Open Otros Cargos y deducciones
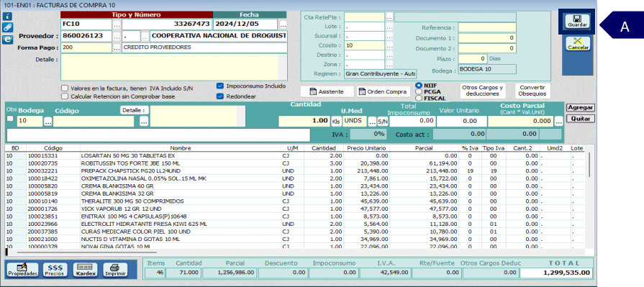The width and height of the screenshot is (644, 287). coord(482,91)
